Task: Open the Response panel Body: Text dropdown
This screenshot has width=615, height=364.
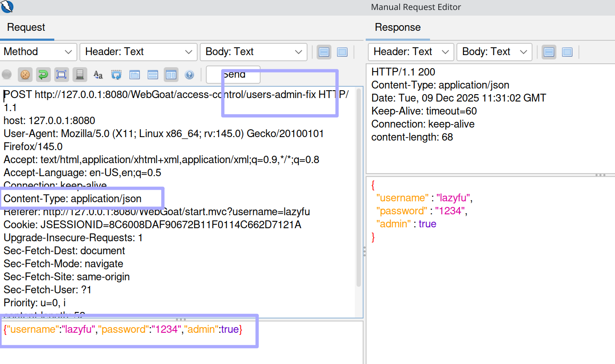Action: click(x=494, y=52)
